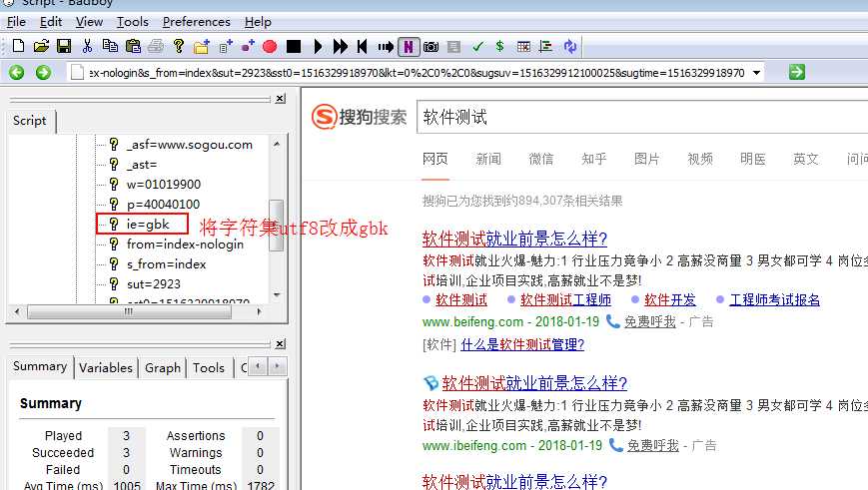This screenshot has height=490, width=868.
Task: Click the timeline chart toolbar icon
Action: [545, 47]
